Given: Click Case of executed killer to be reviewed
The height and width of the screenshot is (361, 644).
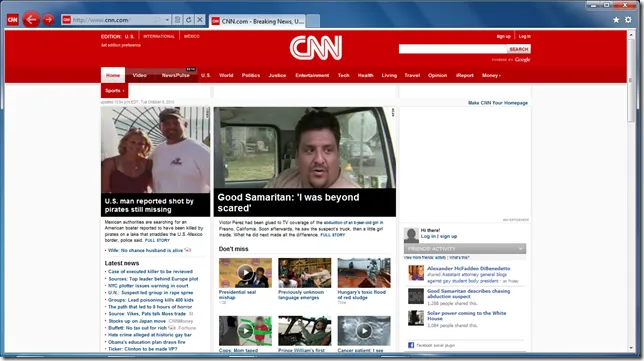Looking at the screenshot, I should tap(150, 271).
